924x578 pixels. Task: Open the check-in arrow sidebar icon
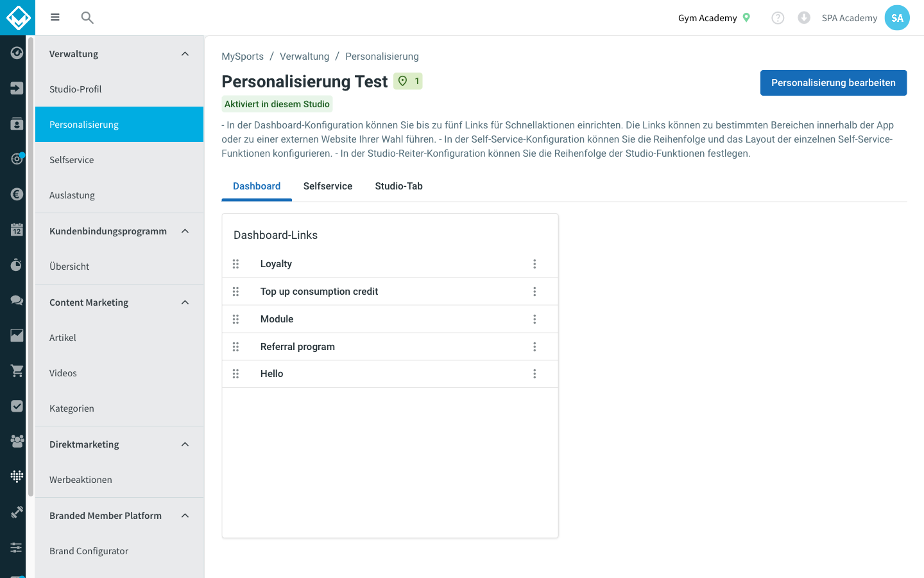click(17, 88)
